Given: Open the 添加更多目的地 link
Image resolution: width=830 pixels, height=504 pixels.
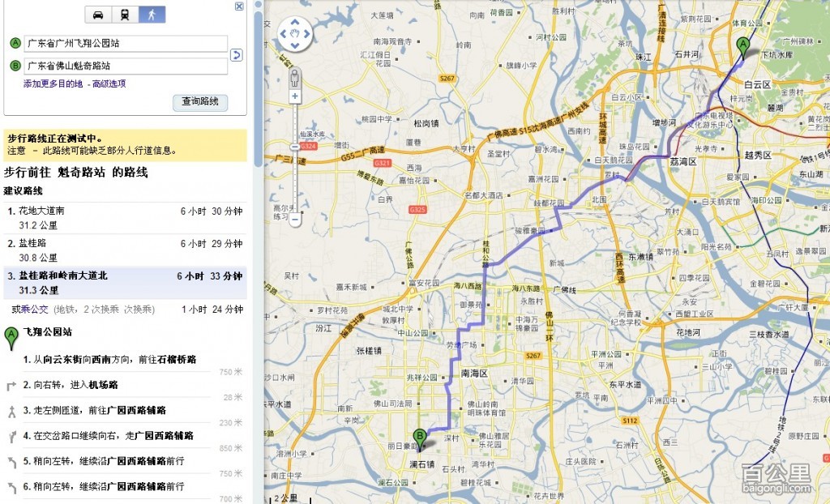Looking at the screenshot, I should click(x=54, y=83).
